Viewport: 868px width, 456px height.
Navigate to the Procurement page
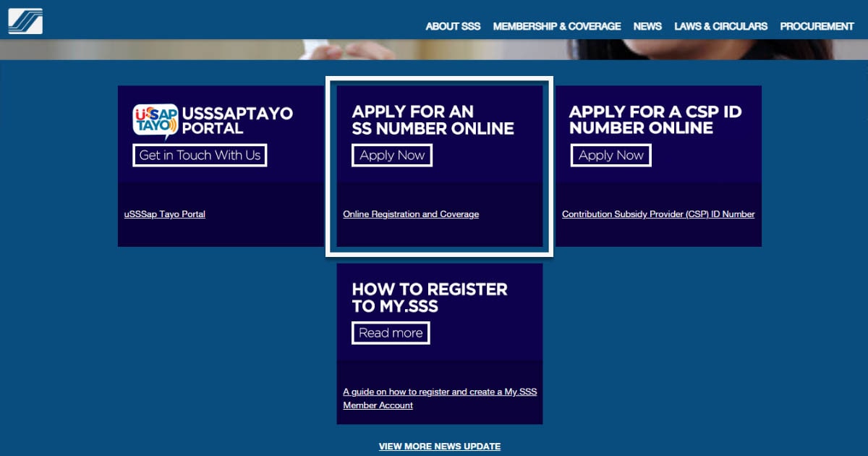pyautogui.click(x=817, y=26)
